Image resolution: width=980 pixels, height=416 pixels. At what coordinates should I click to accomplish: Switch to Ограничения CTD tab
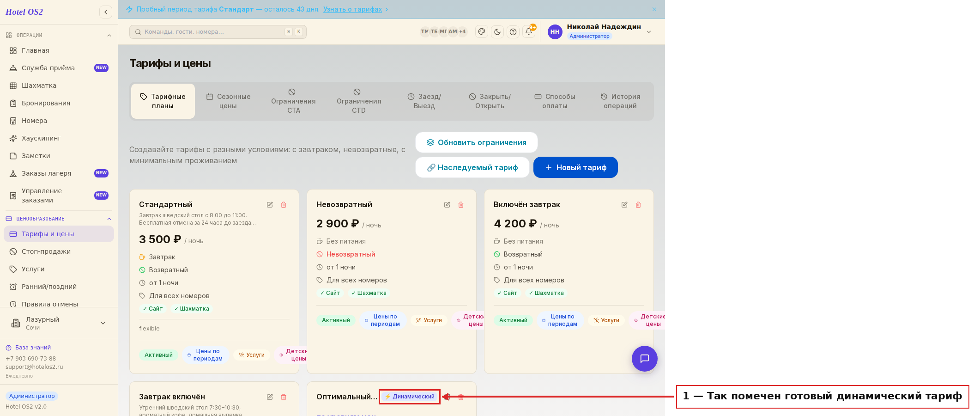coord(359,101)
